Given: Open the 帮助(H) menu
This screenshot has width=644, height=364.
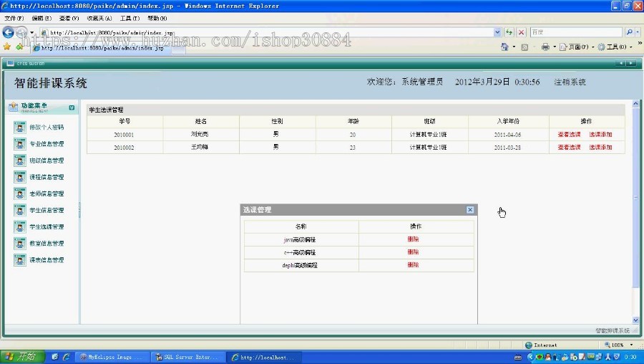Looking at the screenshot, I should tap(157, 19).
